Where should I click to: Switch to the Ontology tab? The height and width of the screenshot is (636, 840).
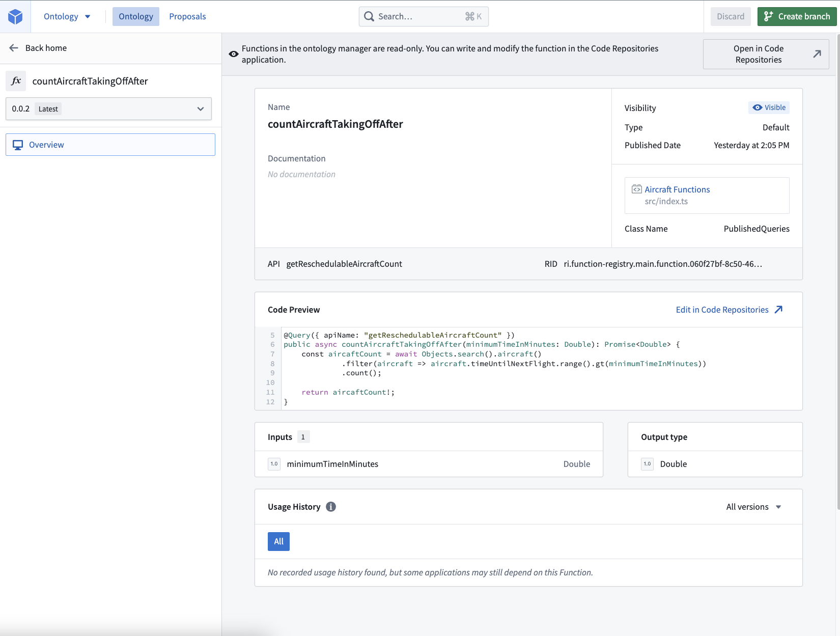(136, 16)
